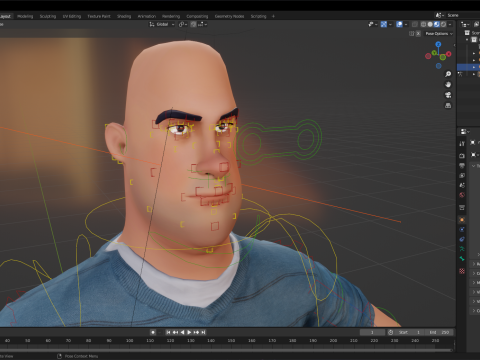The image size is (480, 360).
Task: Open the snapping options dropdown
Action: tap(203, 24)
